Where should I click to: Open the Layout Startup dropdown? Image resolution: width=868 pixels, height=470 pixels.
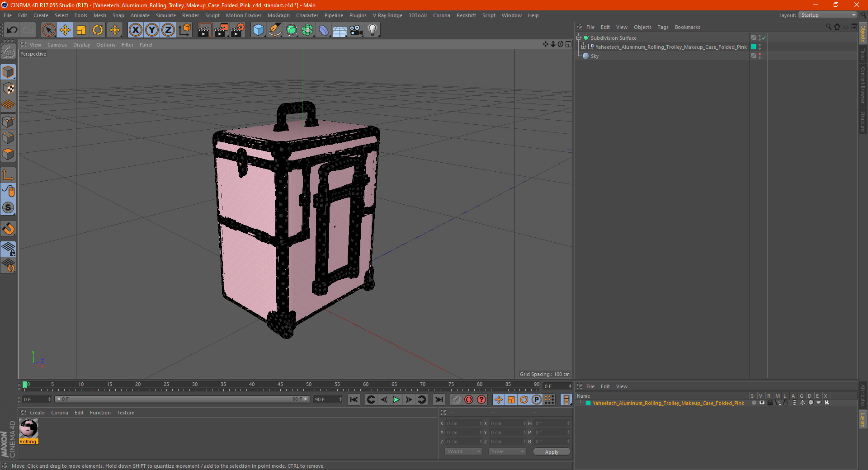[828, 15]
